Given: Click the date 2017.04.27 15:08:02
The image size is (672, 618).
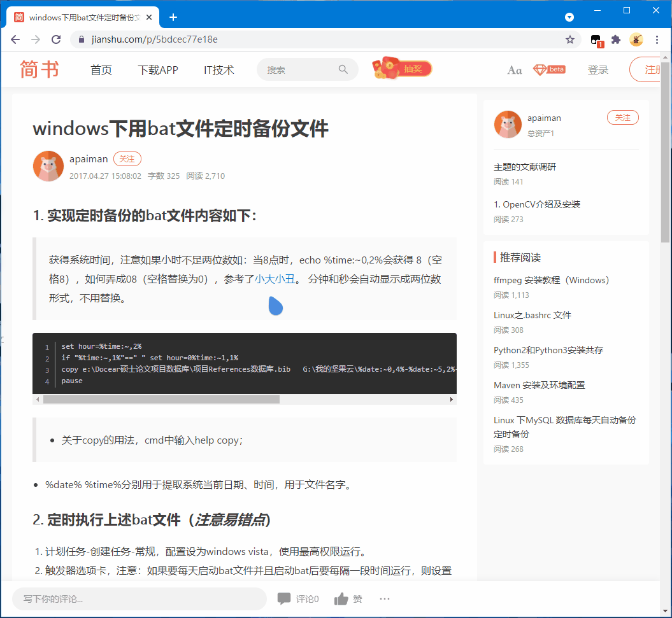Looking at the screenshot, I should coord(106,176).
